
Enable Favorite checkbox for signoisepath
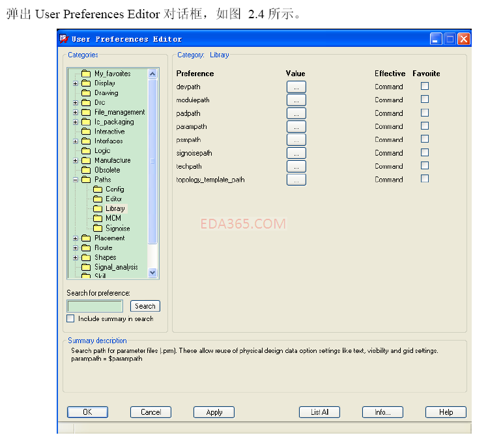[425, 152]
